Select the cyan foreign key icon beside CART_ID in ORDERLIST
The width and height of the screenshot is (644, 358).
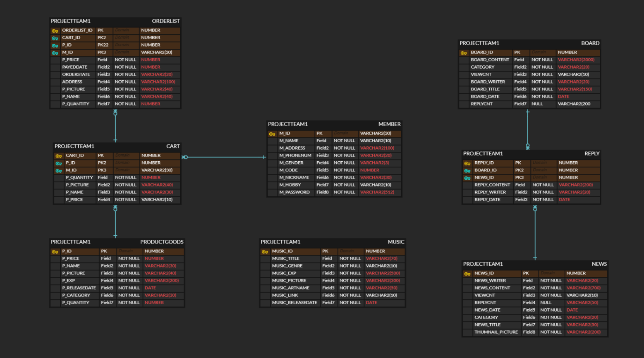[x=55, y=38]
